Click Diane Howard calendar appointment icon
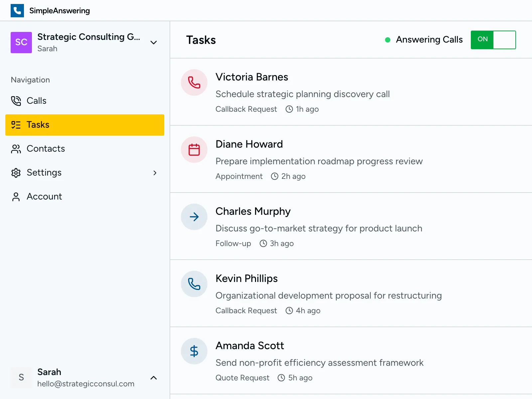Viewport: 532px width, 399px height. point(194,150)
